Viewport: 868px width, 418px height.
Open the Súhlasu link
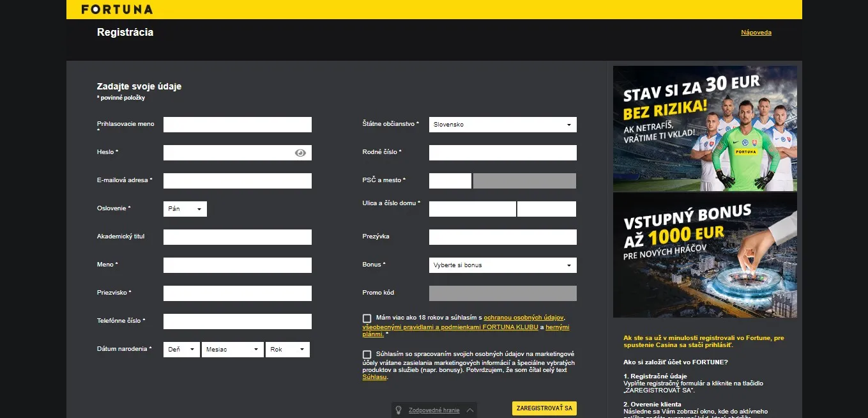point(374,377)
